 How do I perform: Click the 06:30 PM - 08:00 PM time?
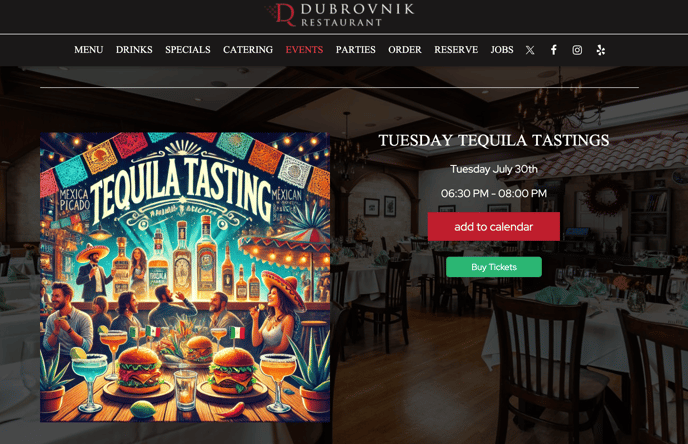pyautogui.click(x=494, y=193)
